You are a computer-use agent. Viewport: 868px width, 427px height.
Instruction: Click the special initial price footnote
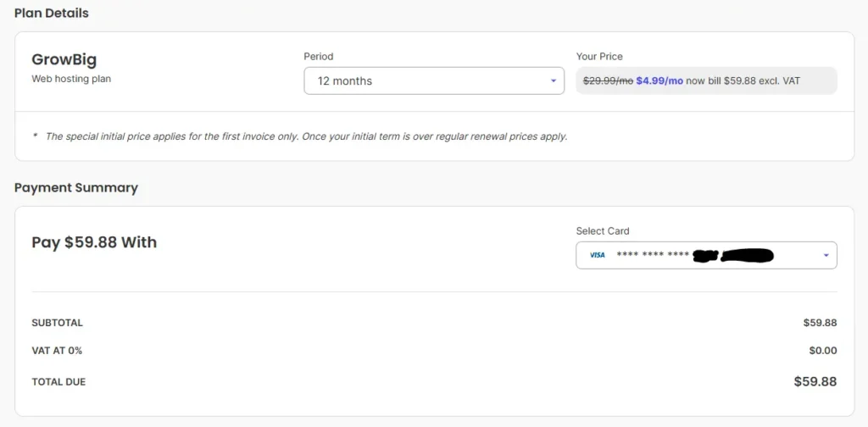click(306, 136)
